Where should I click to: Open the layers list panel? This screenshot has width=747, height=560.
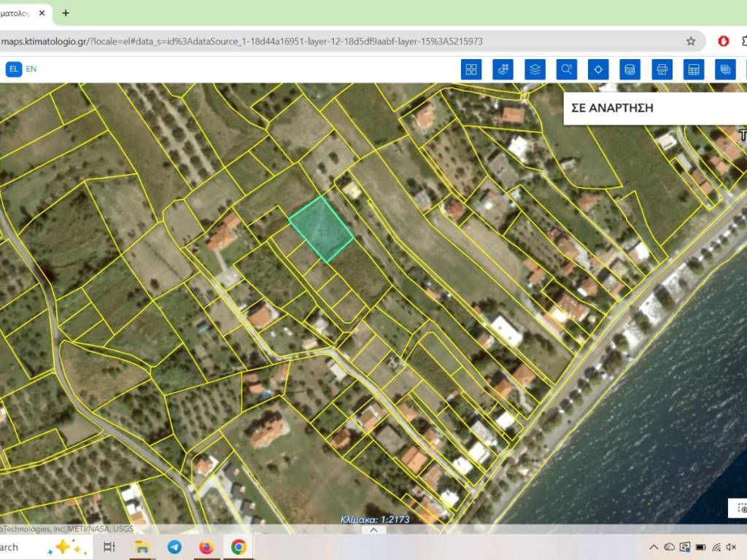[x=535, y=69]
